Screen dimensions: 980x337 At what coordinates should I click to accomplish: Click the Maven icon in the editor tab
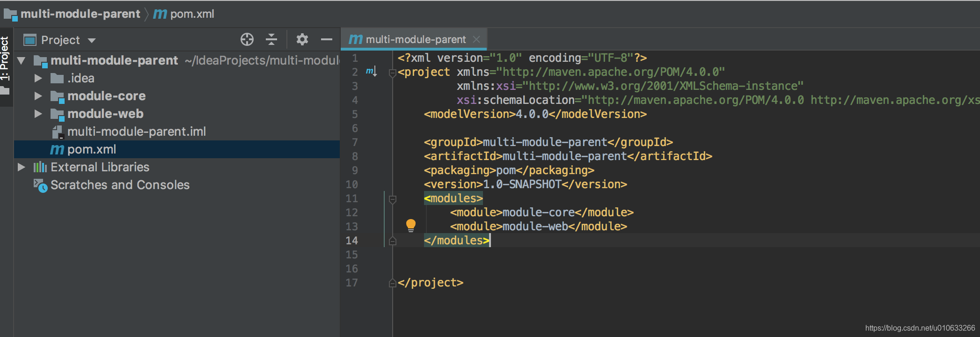point(356,39)
